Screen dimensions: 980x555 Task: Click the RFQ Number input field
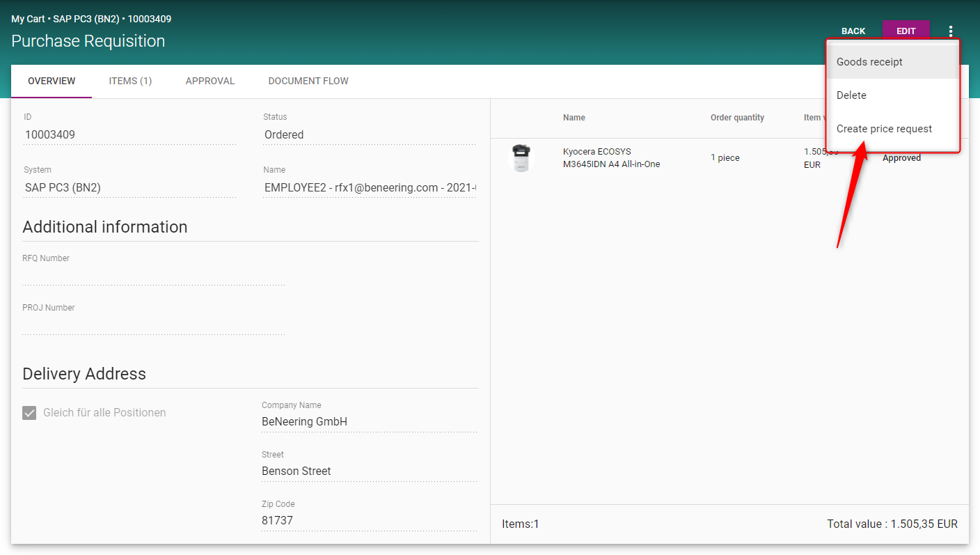(153, 276)
